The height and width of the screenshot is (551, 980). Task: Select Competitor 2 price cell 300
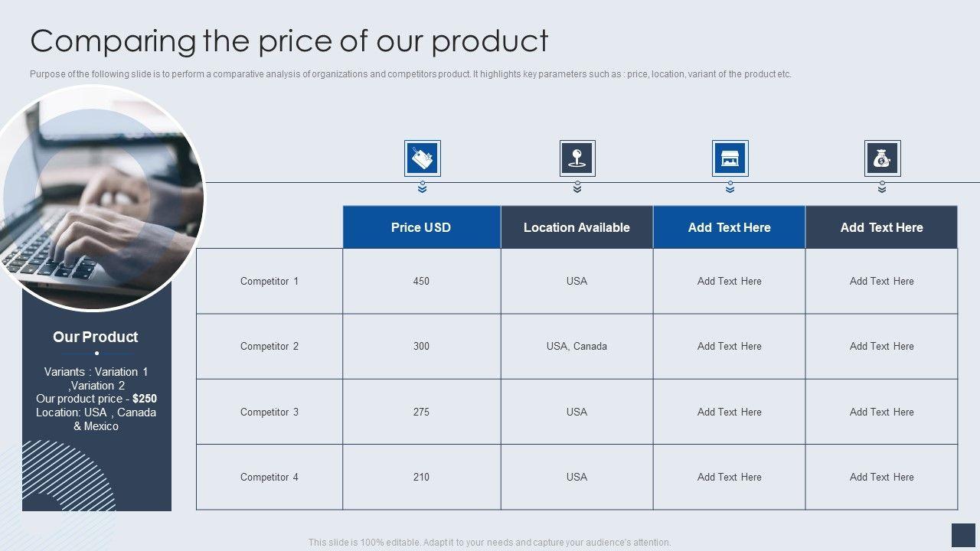point(421,346)
